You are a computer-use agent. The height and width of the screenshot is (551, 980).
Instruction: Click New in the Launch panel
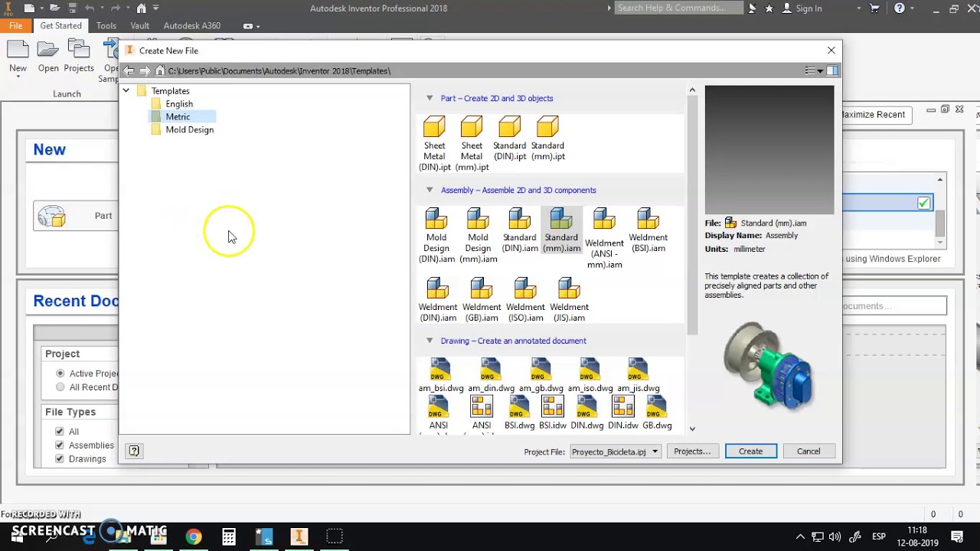pyautogui.click(x=18, y=57)
